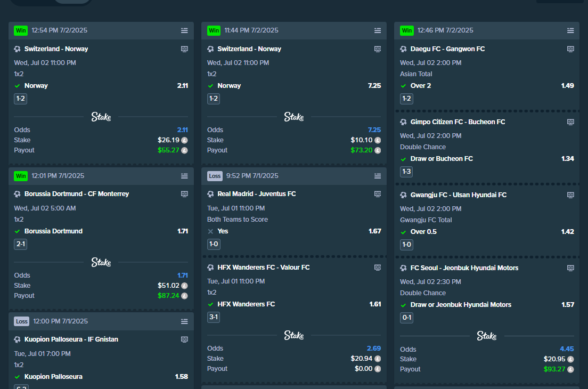Click the soccer ball icon beside HFX Wanderers FC - Valour FC
This screenshot has height=389, width=588.
coord(210,268)
